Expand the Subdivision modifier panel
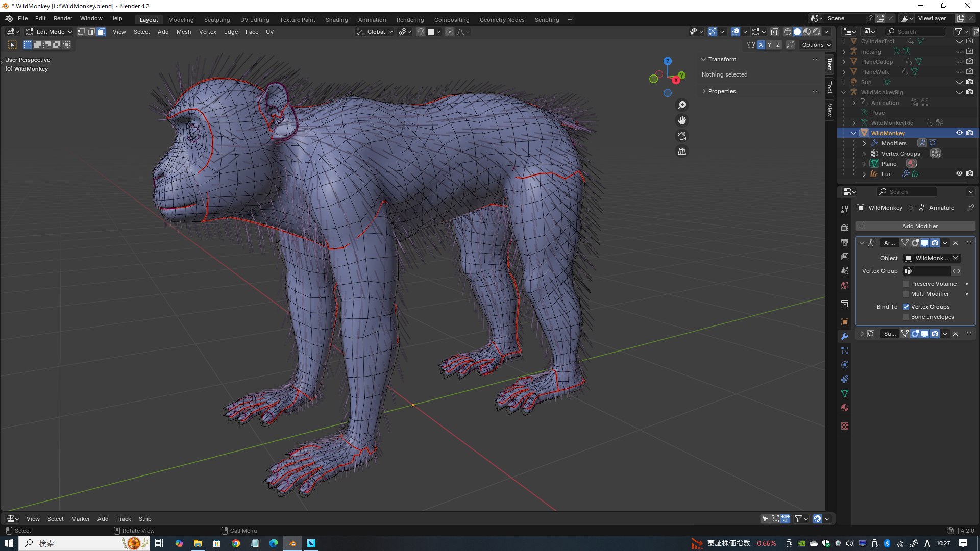 coord(862,334)
